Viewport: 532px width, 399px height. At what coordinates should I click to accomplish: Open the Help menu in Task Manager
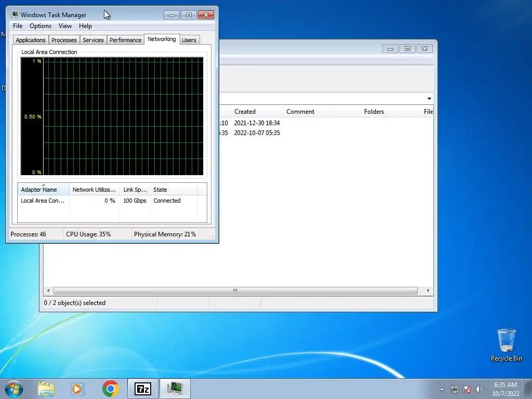tap(85, 26)
